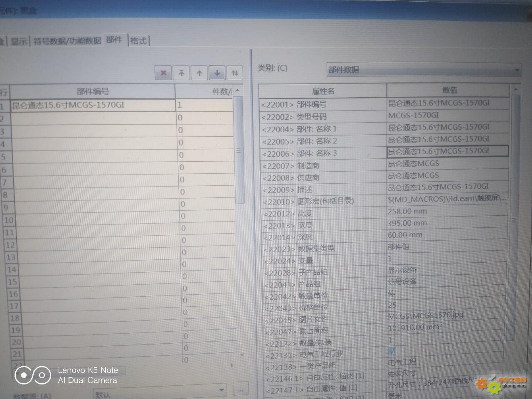The image size is (532, 399).
Task: Click the swap order arrows icon
Action: 235,73
